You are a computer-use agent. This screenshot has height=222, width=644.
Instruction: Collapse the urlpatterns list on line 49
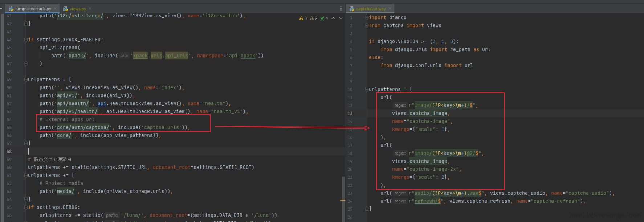26,79
